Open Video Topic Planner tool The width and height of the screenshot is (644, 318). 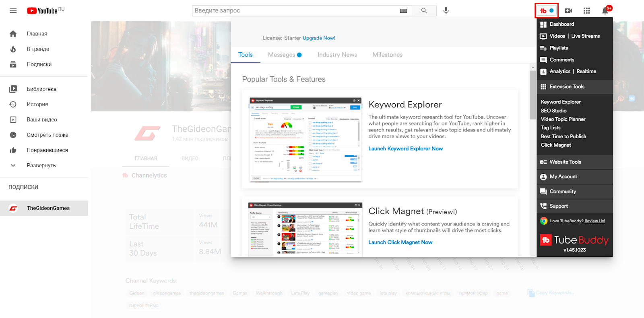click(563, 119)
